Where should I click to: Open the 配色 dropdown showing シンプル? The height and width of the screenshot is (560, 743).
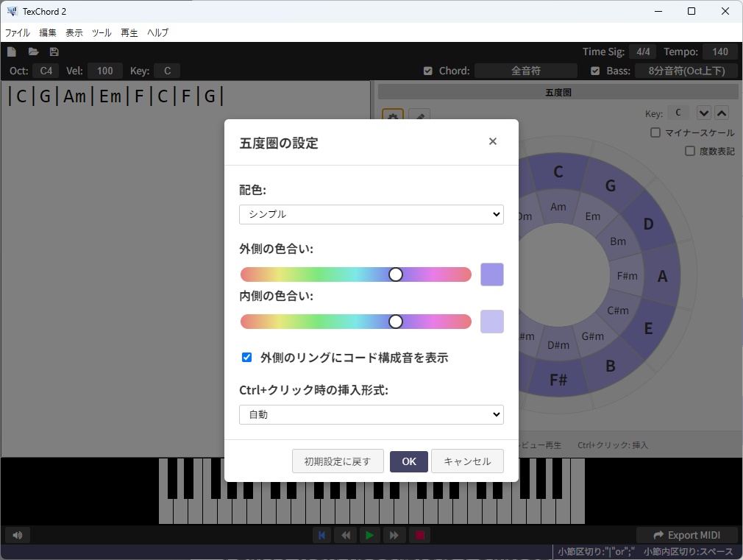[371, 214]
